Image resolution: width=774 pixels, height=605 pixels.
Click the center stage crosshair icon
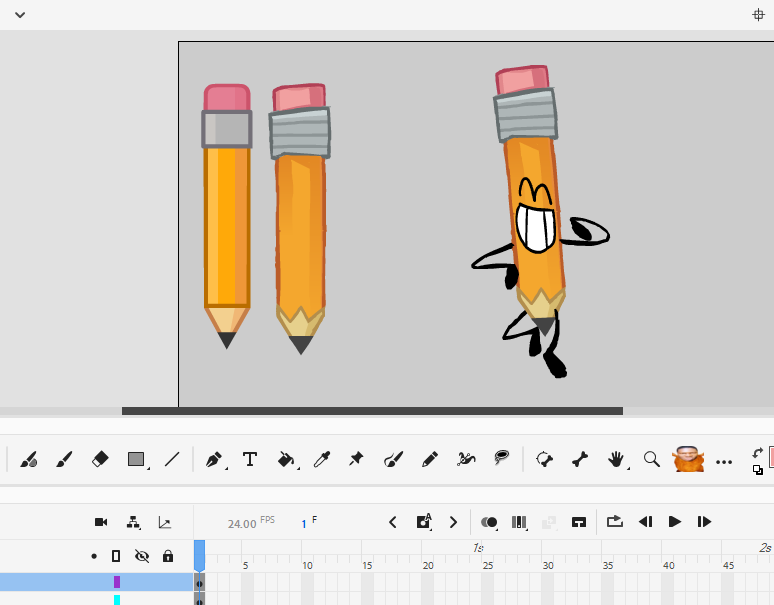click(x=758, y=15)
